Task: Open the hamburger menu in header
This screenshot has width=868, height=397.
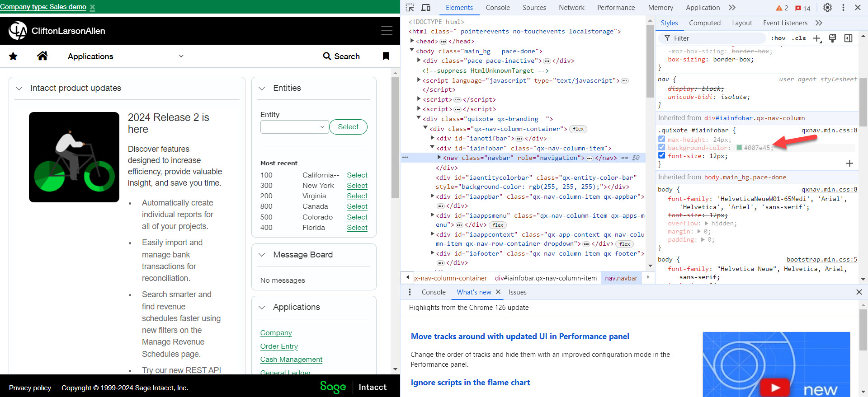Action: point(387,31)
